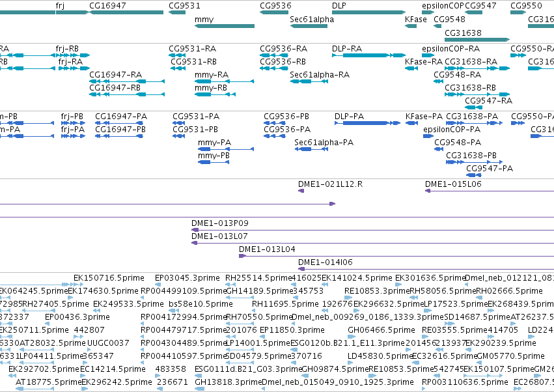Click Sec61alpha-RA transcript label
The width and height of the screenshot is (554, 392).
tap(320, 75)
